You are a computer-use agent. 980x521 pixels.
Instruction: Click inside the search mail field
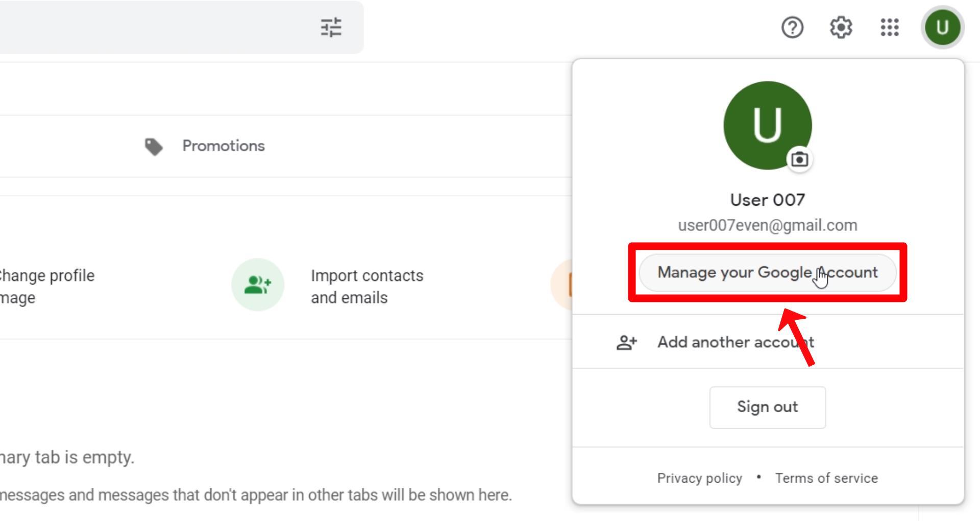(x=153, y=27)
